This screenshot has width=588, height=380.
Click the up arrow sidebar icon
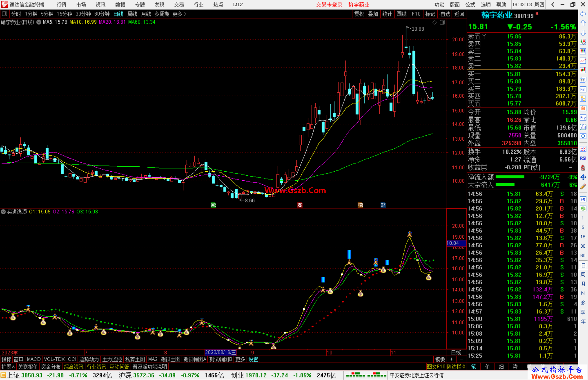click(x=583, y=23)
